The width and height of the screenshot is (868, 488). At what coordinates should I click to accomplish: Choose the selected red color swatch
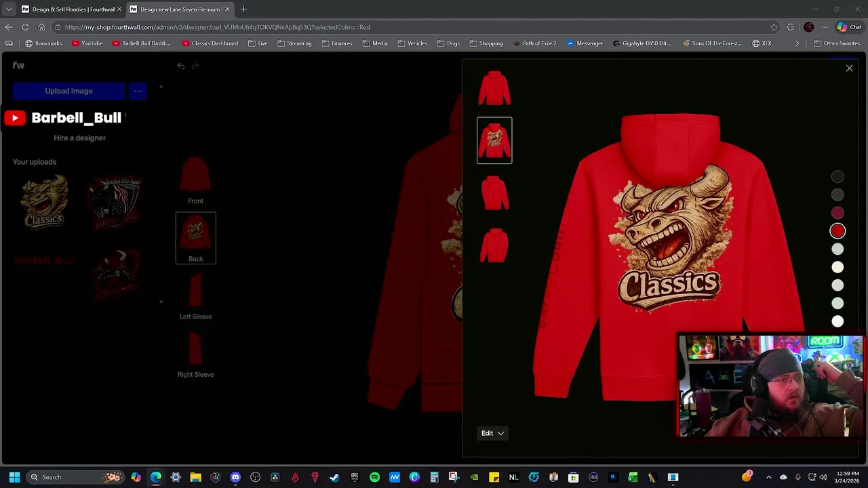837,231
